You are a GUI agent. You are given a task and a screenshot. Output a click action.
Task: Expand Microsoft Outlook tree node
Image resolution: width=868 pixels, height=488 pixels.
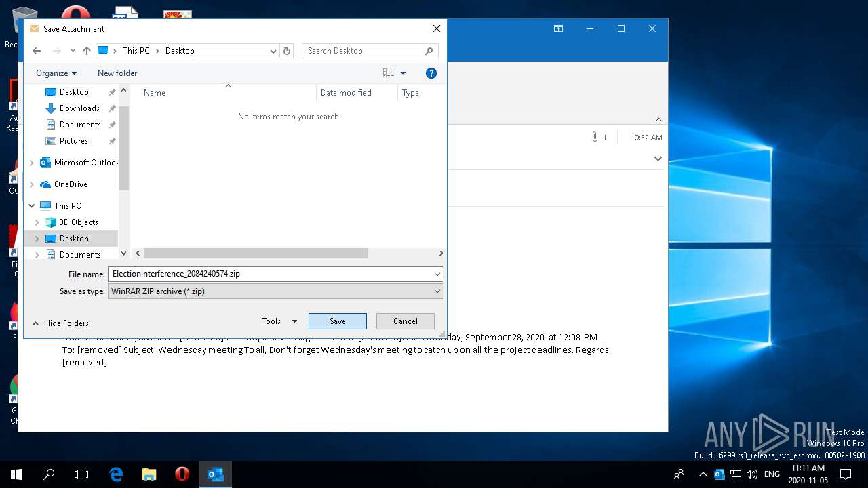(x=31, y=163)
